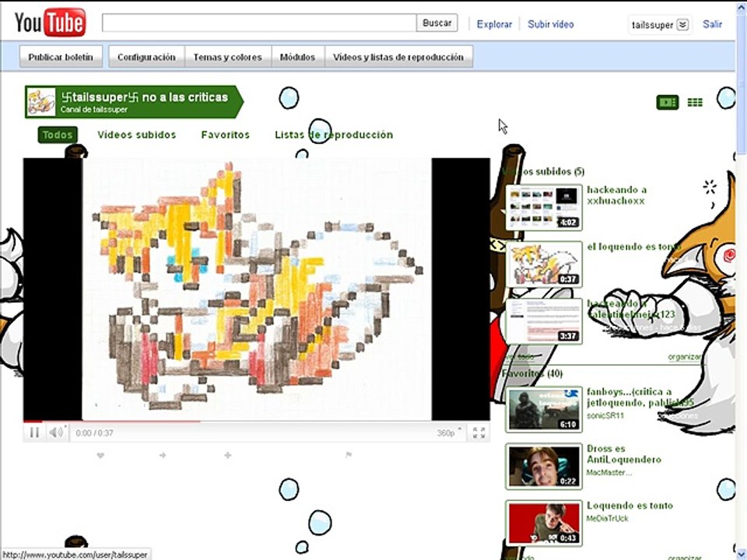Open the Módulos tab

297,57
